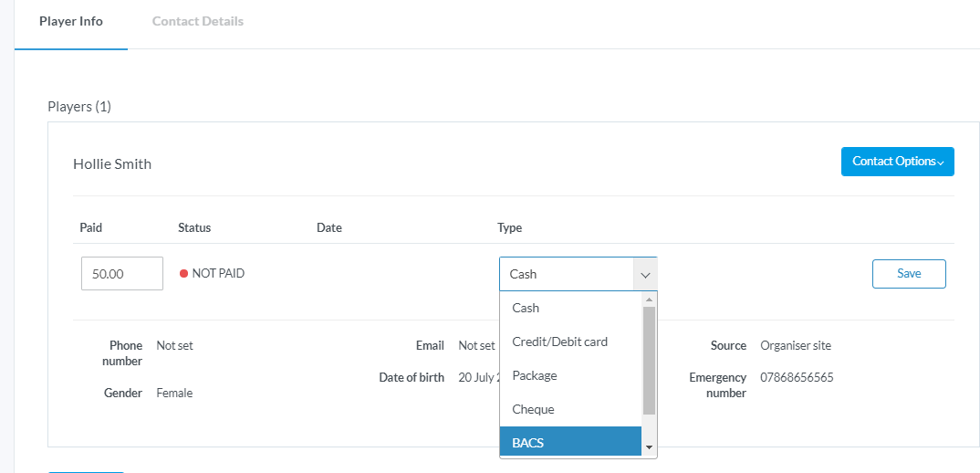Click the red NOT PAID status dot
This screenshot has width=980, height=473.
click(x=183, y=273)
